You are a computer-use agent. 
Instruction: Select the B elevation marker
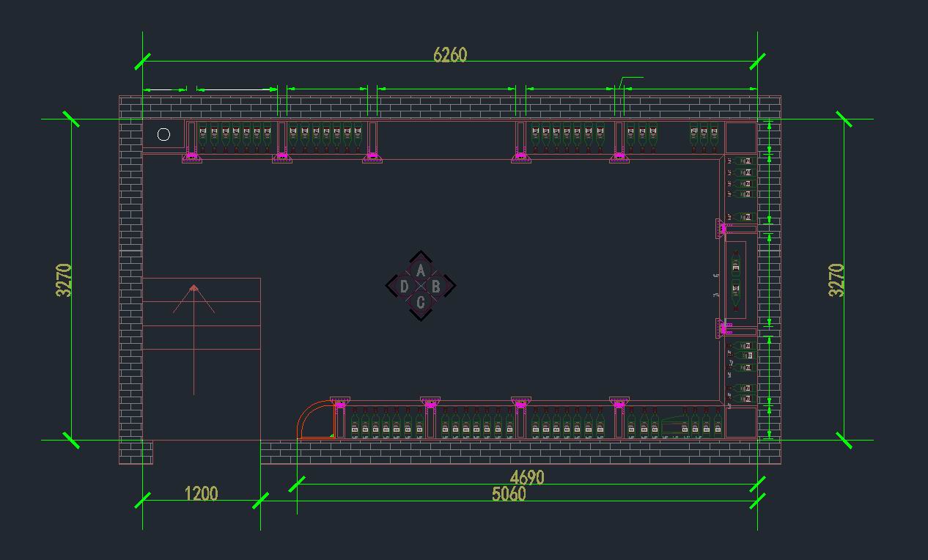pyautogui.click(x=436, y=287)
